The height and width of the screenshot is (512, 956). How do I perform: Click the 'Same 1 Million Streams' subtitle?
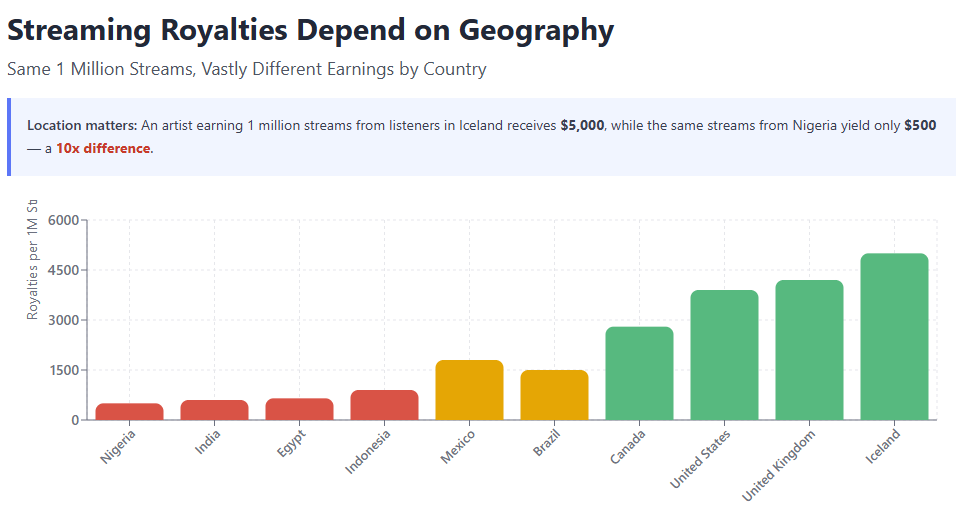point(246,69)
